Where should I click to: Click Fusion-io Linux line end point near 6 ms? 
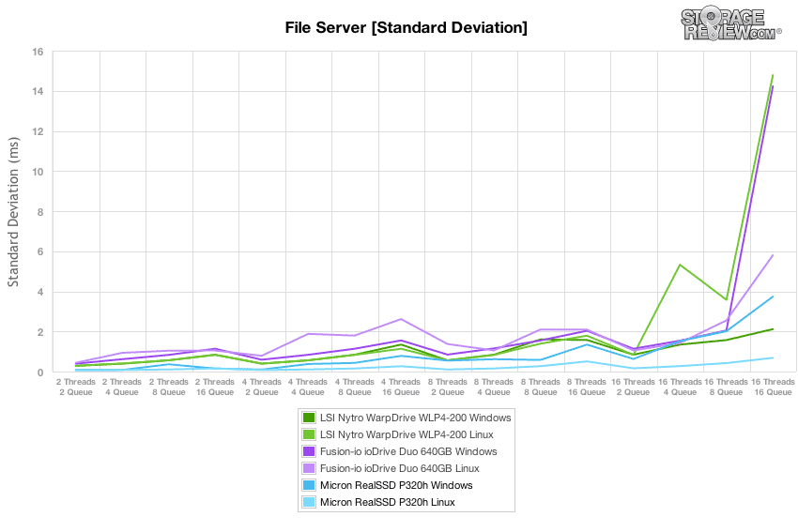pos(773,255)
